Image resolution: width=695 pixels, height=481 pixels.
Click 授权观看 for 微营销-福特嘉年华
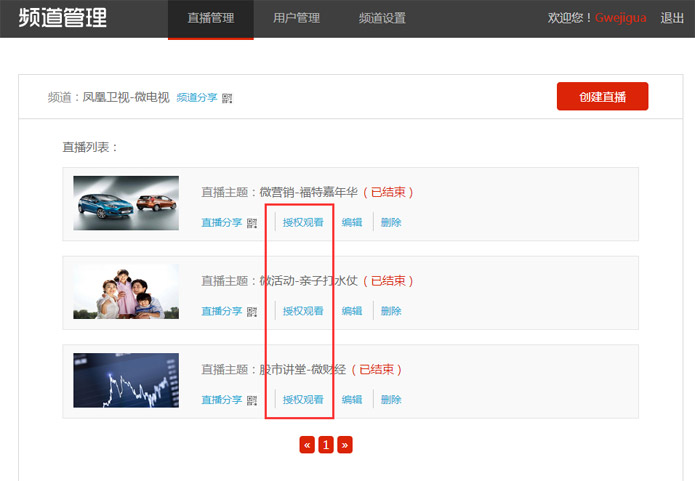click(303, 223)
